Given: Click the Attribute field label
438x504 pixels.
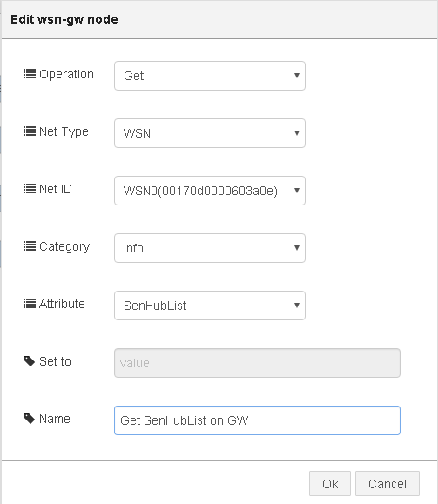Looking at the screenshot, I should (x=62, y=304).
